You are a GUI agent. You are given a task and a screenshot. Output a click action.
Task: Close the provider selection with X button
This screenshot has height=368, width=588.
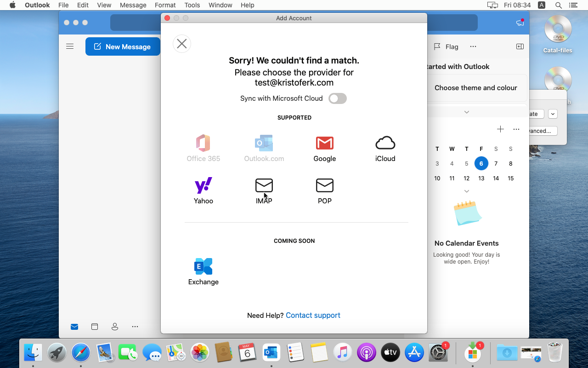pyautogui.click(x=182, y=44)
